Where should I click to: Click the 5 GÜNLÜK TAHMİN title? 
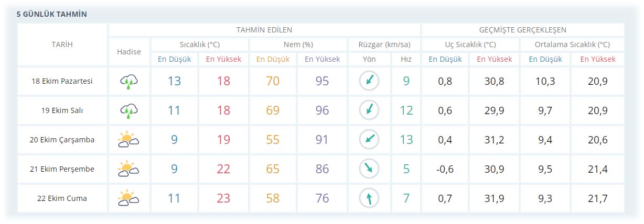(x=52, y=14)
